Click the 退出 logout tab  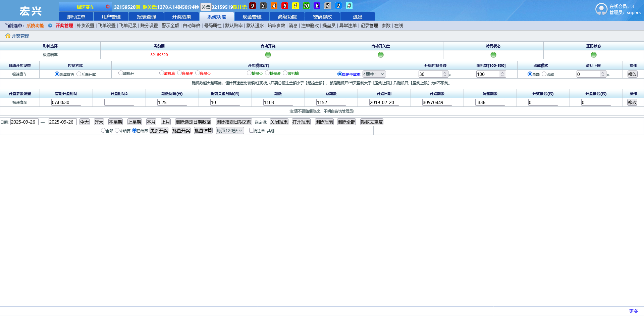358,17
